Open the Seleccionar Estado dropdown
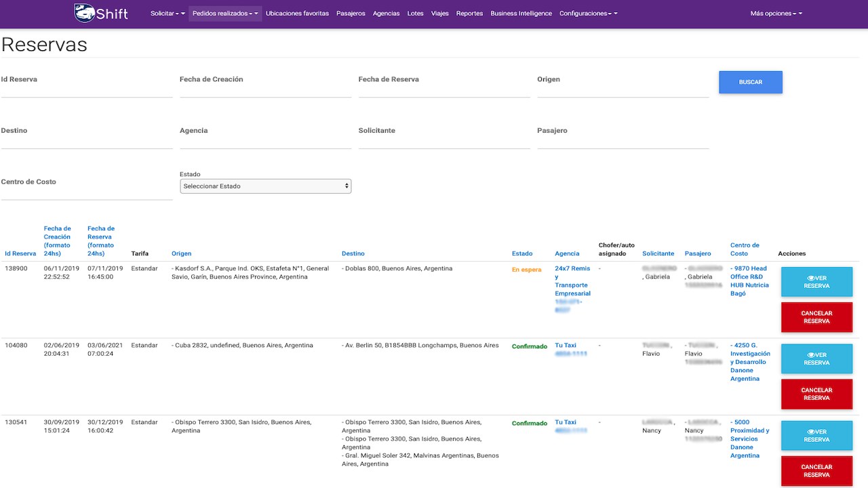 [266, 186]
